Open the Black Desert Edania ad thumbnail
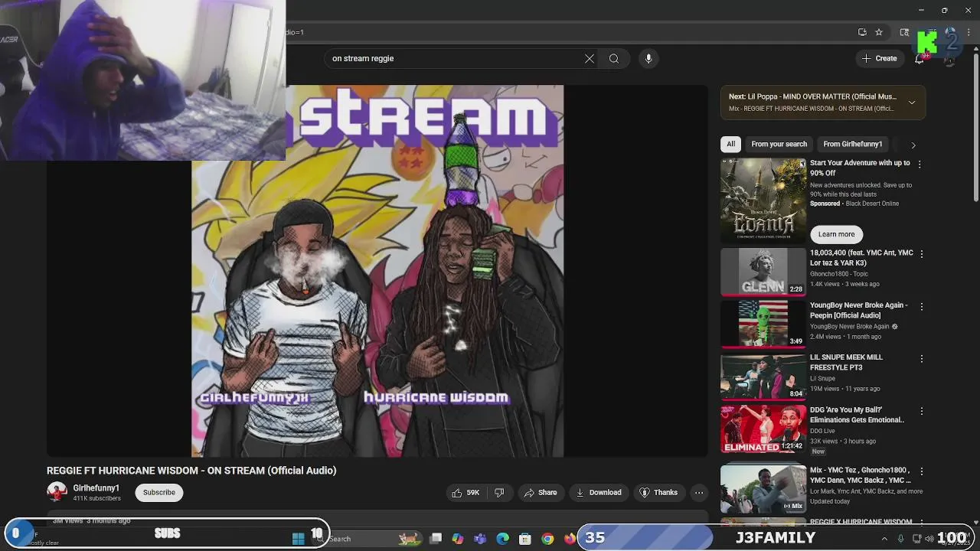 pyautogui.click(x=763, y=201)
